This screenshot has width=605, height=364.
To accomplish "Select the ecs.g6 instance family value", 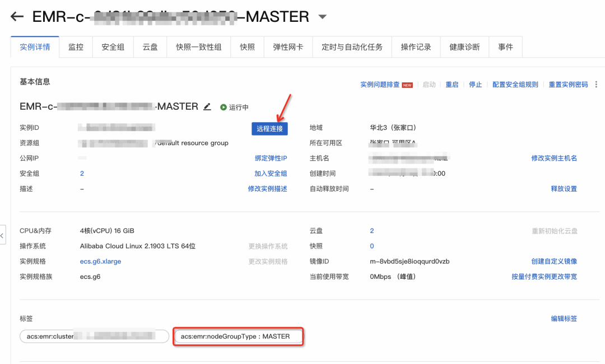I will click(90, 277).
